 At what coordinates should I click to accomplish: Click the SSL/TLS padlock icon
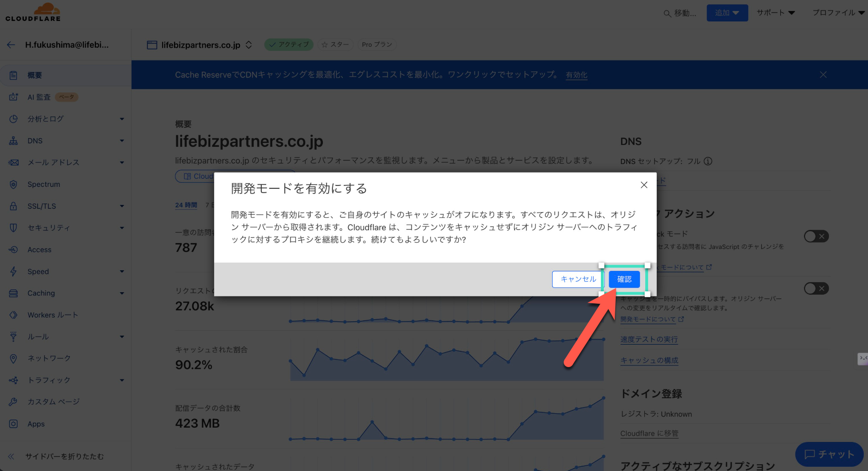13,206
